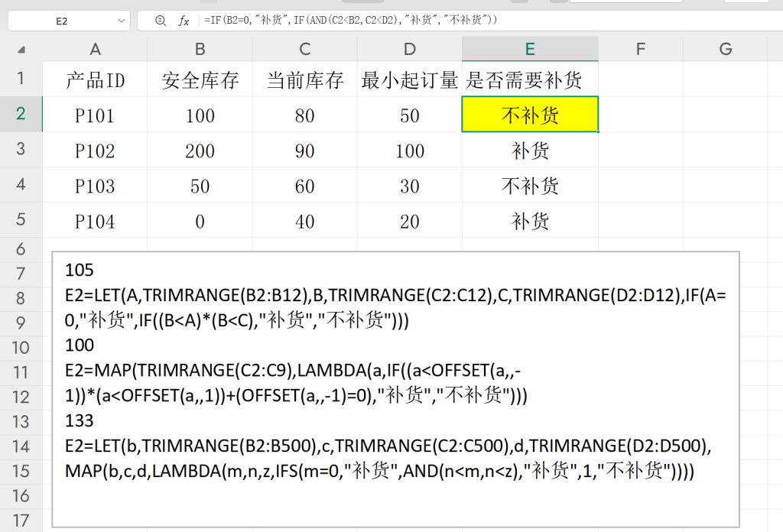Click empty cell F2
The image size is (783, 532).
(641, 115)
